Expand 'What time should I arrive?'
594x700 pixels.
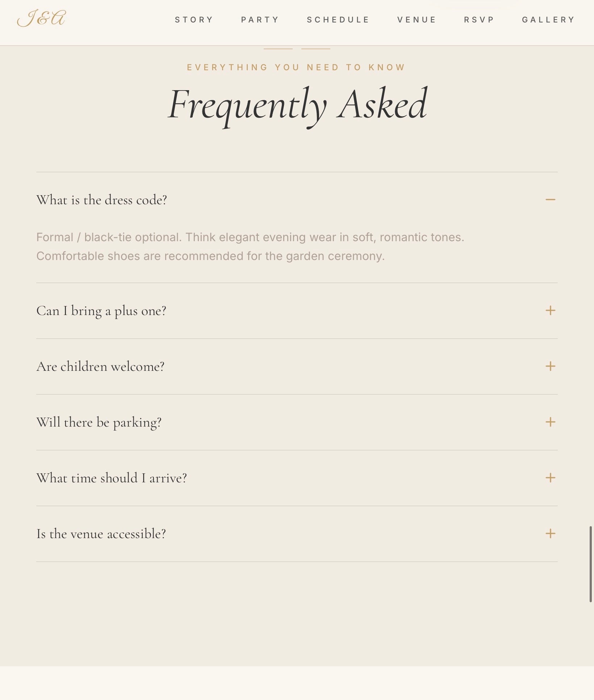[x=297, y=478]
